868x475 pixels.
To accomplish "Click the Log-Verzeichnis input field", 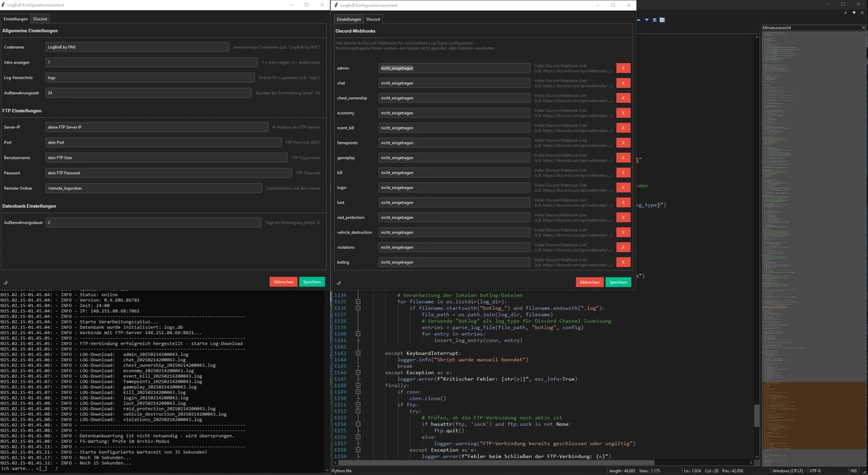I will 150,77.
